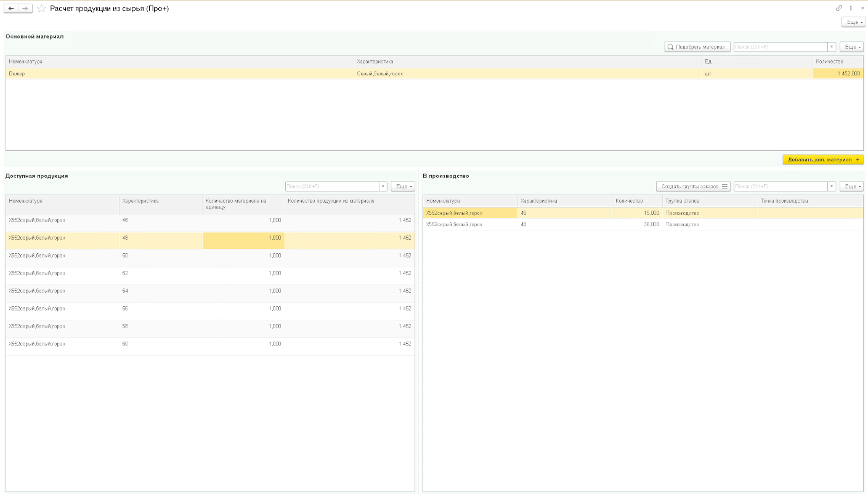Add form to favorites with star icon

coord(41,9)
